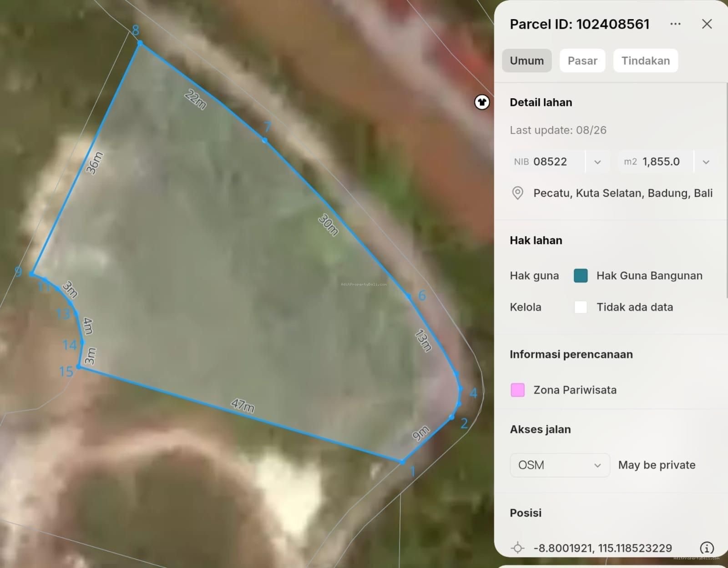
Task: Select the Umum tab
Action: tap(527, 60)
